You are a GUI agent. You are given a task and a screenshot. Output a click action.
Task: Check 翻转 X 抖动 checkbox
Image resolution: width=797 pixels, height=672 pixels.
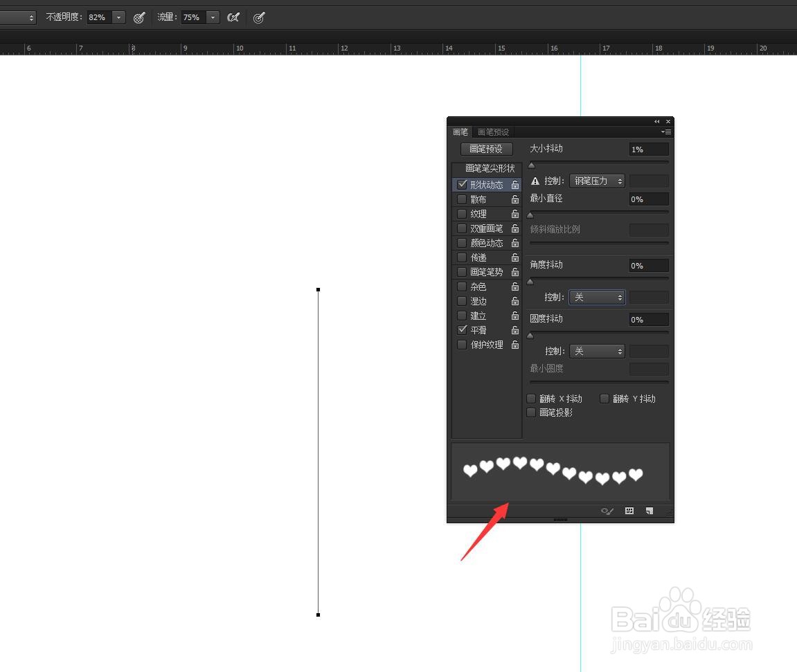click(531, 398)
